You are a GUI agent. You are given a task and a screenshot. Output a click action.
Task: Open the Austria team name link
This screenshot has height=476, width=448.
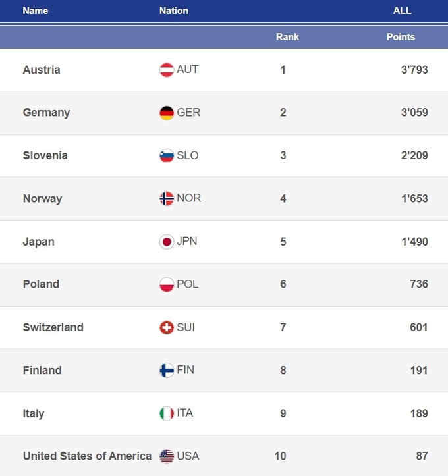point(42,70)
